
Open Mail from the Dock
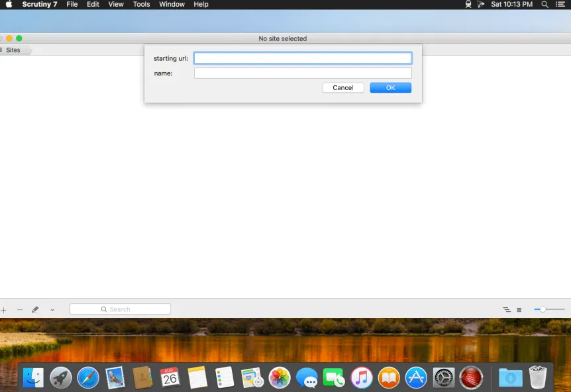[x=115, y=377]
